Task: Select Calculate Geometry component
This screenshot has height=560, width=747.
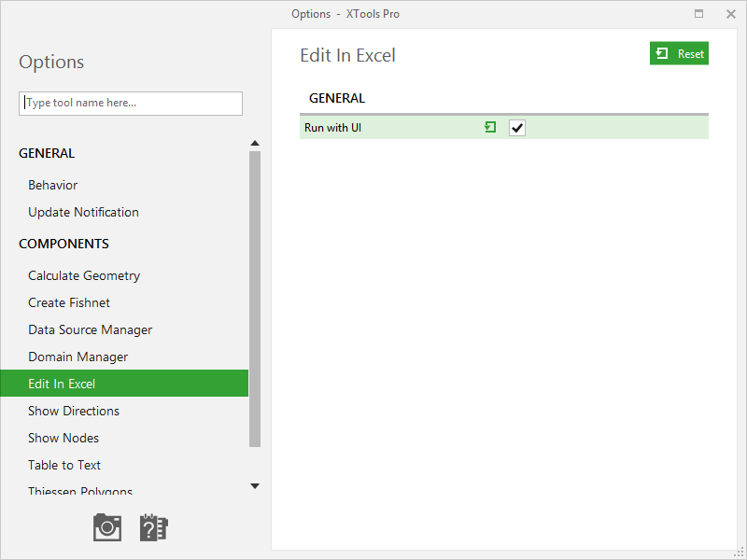Action: [x=84, y=275]
